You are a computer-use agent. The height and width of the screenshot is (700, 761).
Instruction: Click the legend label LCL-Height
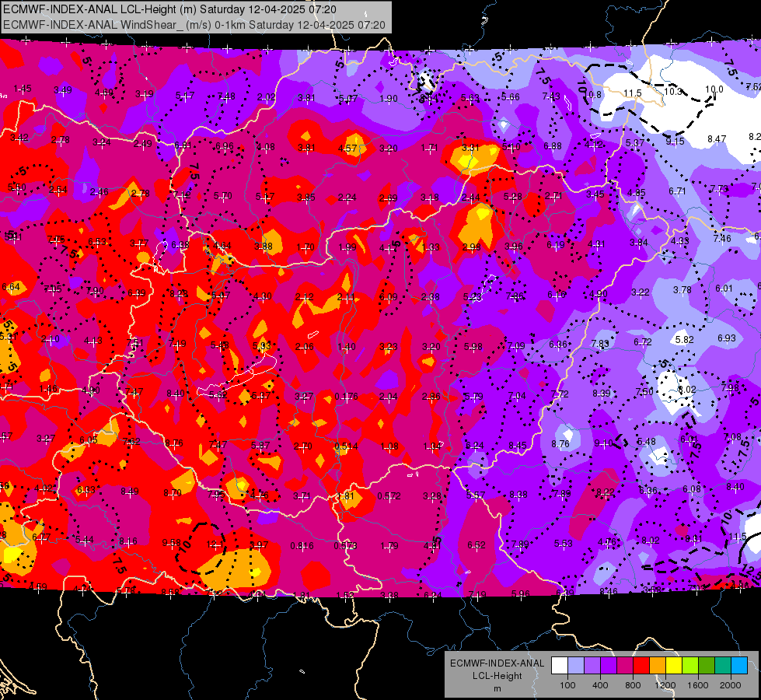coord(497,676)
